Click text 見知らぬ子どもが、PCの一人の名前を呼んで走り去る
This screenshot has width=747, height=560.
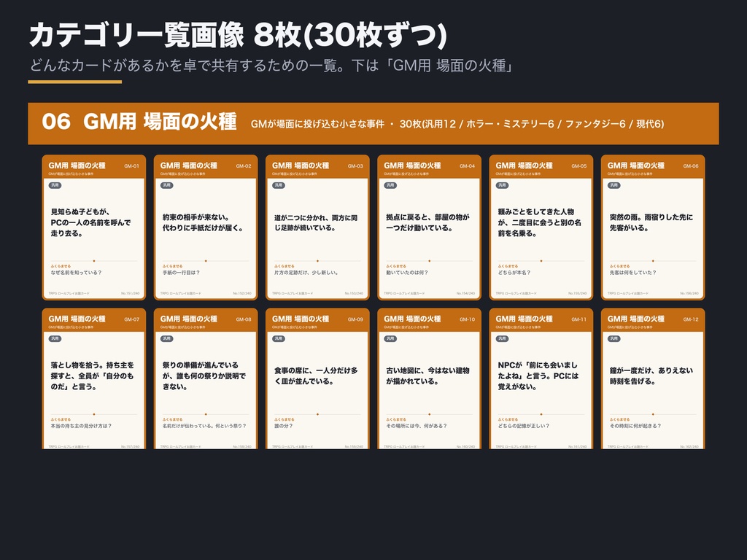click(x=90, y=222)
